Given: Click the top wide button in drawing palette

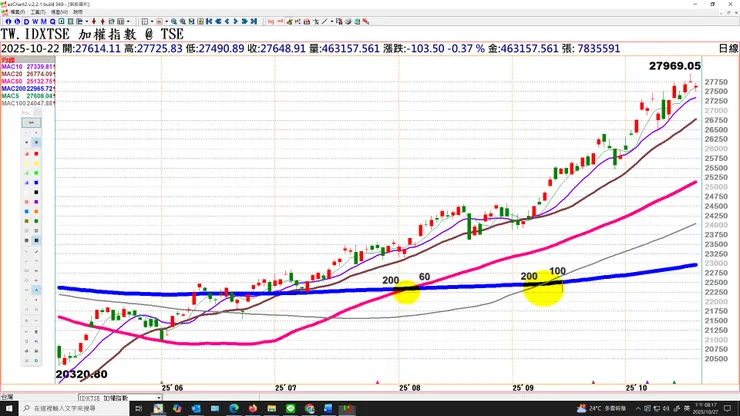Looking at the screenshot, I should (x=31, y=123).
